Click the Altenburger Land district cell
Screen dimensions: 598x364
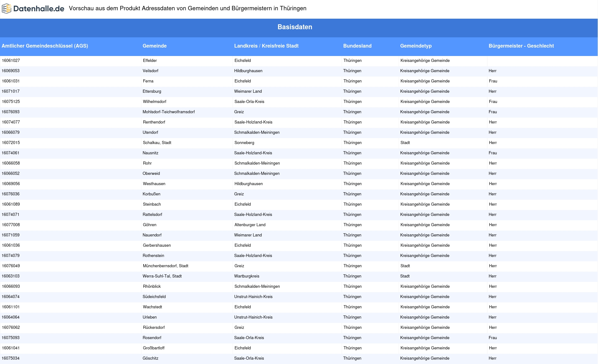(250, 225)
